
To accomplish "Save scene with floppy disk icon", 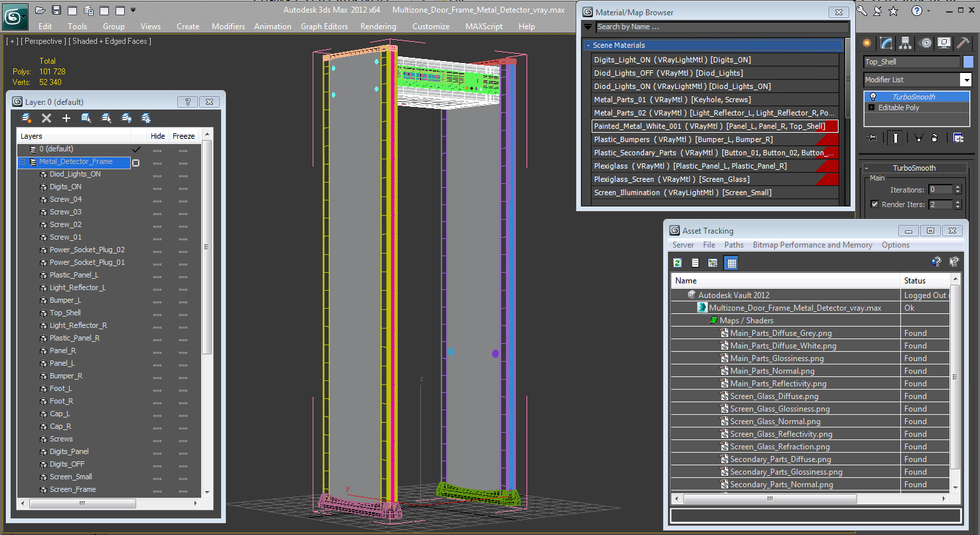I will coord(56,10).
